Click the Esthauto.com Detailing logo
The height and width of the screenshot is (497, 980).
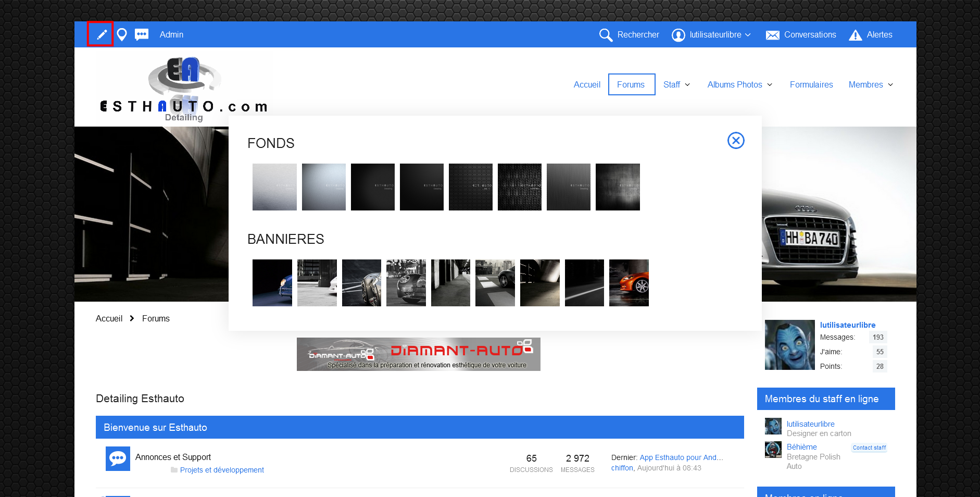point(184,89)
